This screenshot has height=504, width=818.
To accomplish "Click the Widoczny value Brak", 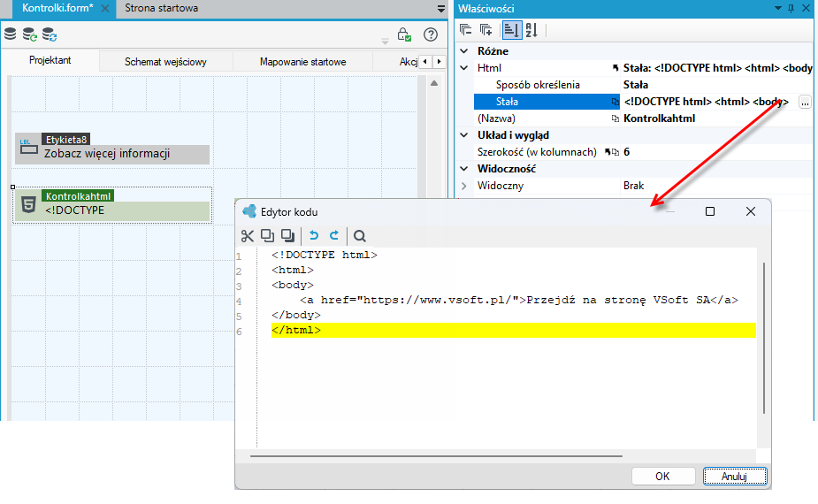I will pyautogui.click(x=633, y=186).
